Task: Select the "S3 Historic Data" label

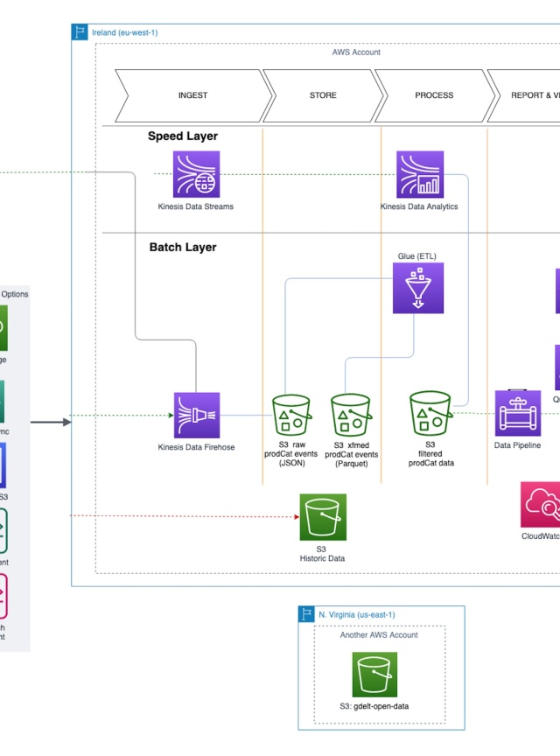Action: pos(322,554)
